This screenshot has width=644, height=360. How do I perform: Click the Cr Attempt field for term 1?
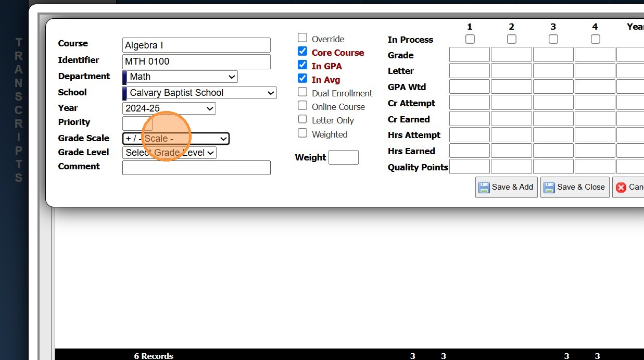point(470,103)
